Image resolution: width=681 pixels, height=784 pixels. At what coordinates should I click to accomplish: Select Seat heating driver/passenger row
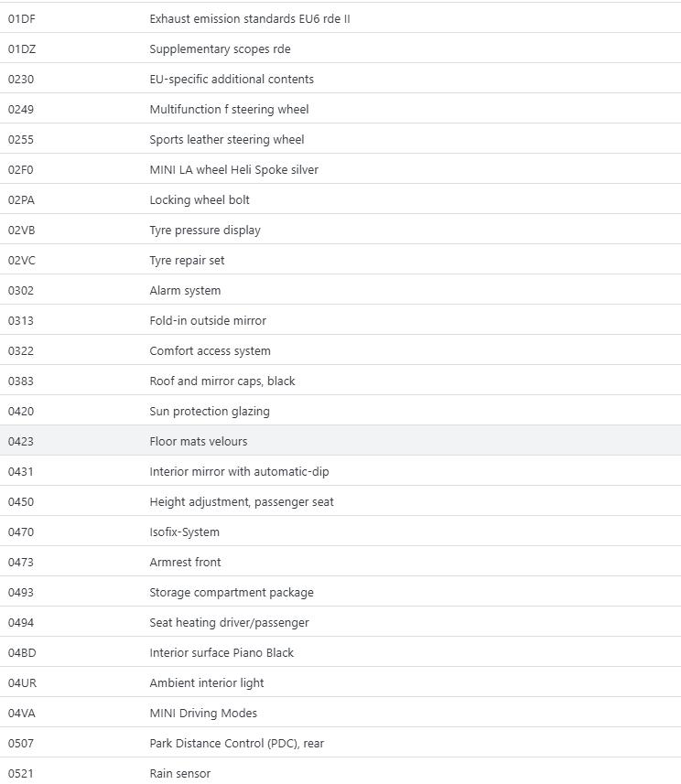tap(229, 622)
